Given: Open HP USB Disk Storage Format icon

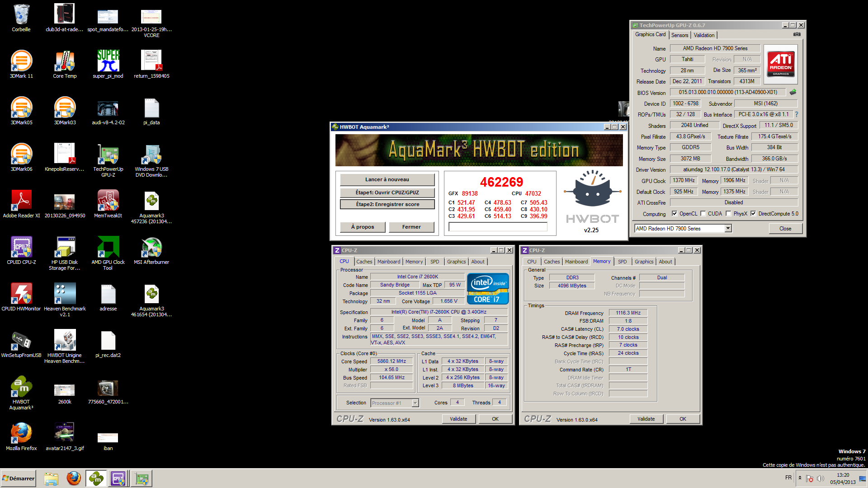Looking at the screenshot, I should [x=65, y=253].
